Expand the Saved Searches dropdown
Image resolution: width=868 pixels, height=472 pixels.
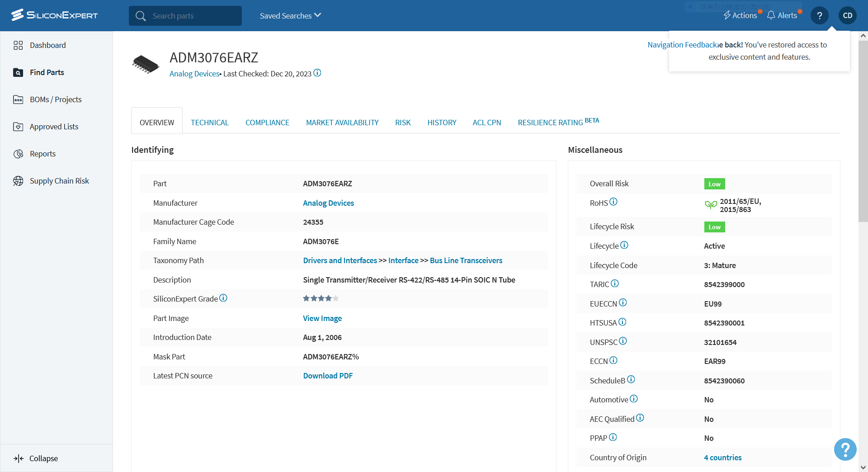point(290,16)
